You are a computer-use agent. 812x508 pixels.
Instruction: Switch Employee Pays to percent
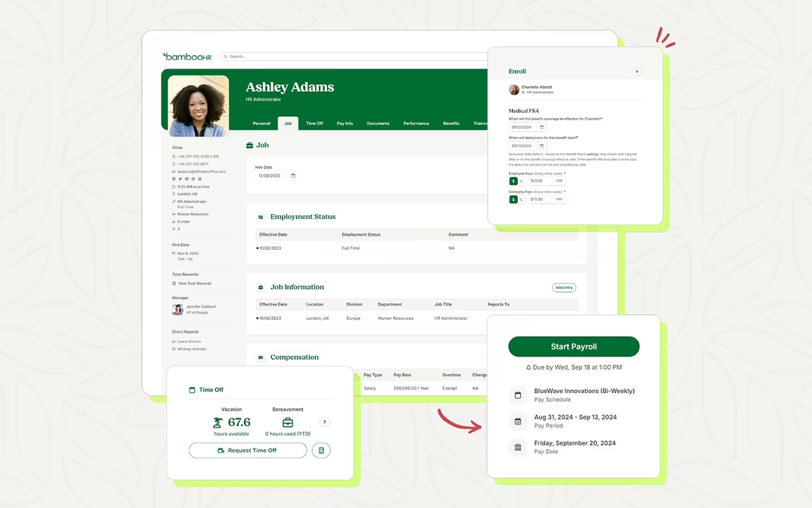[x=521, y=181]
